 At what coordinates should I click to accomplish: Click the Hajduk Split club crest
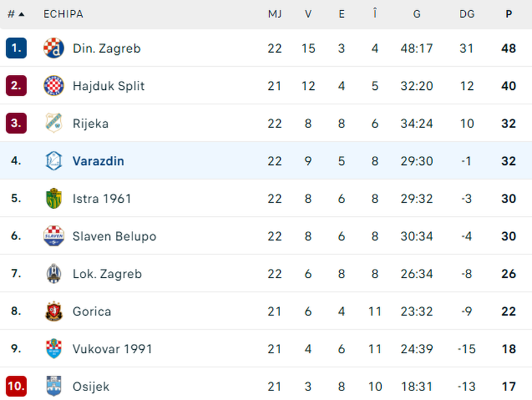tap(54, 86)
